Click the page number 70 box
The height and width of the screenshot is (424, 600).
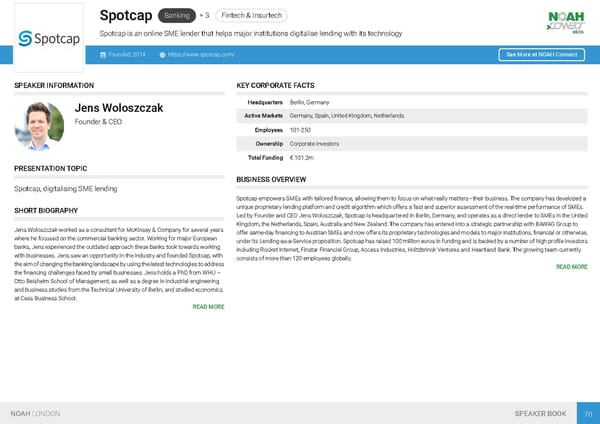(588, 413)
